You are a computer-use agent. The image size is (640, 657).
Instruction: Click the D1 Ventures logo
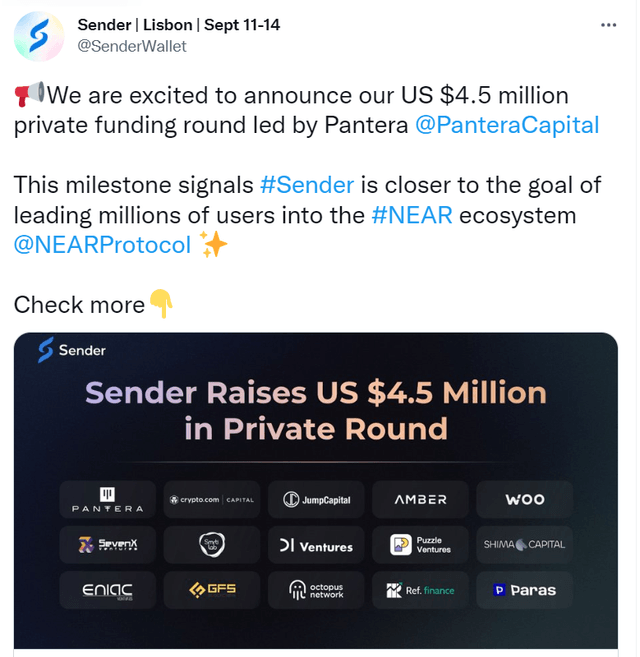(316, 545)
